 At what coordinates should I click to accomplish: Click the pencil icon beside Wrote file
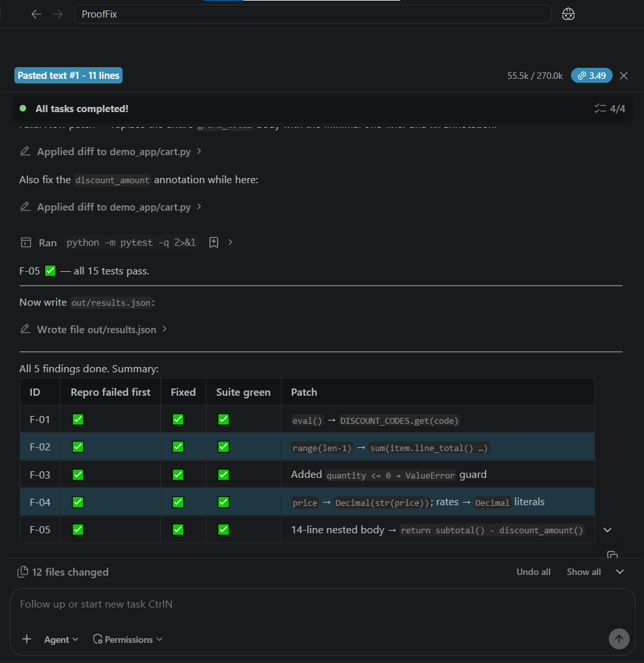pos(25,329)
